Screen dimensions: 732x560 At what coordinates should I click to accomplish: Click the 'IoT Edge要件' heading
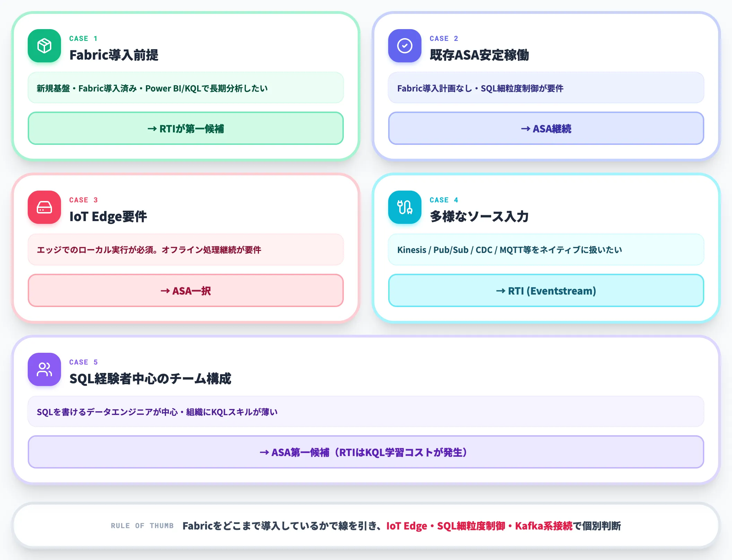click(108, 217)
